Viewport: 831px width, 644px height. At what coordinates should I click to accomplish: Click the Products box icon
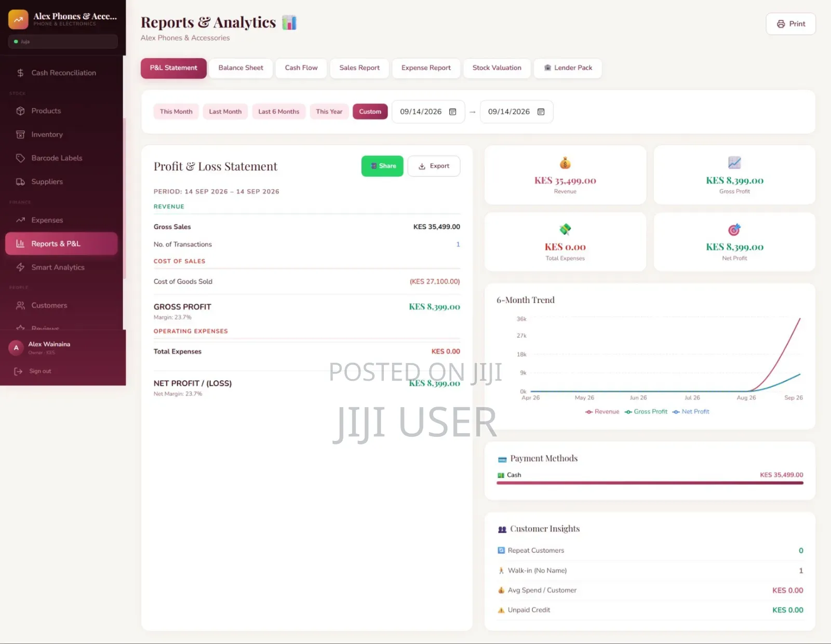tap(20, 111)
